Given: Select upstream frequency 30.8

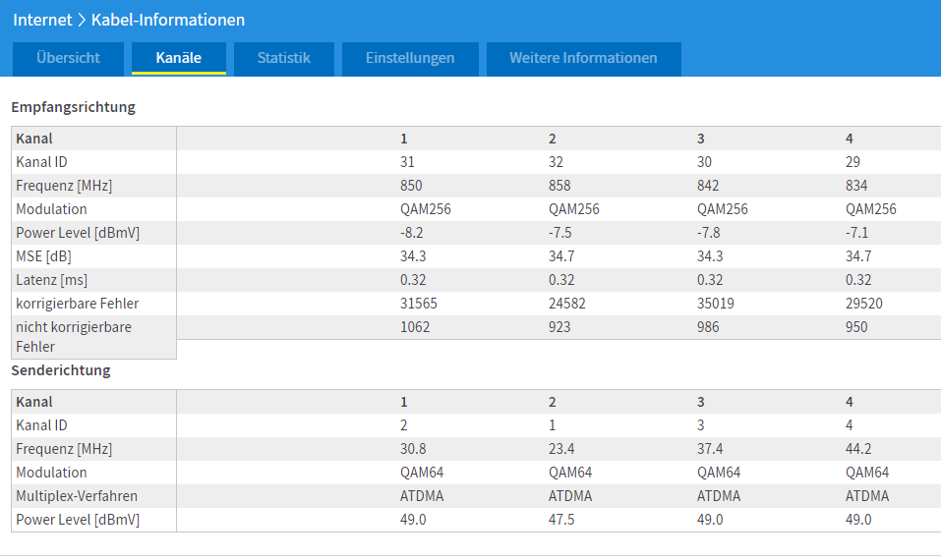Looking at the screenshot, I should tap(413, 448).
